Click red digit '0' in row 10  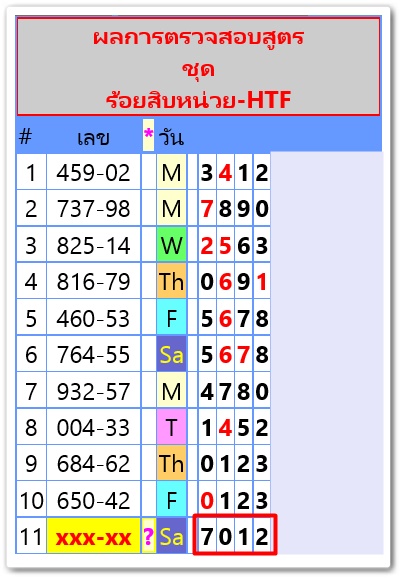(x=207, y=500)
